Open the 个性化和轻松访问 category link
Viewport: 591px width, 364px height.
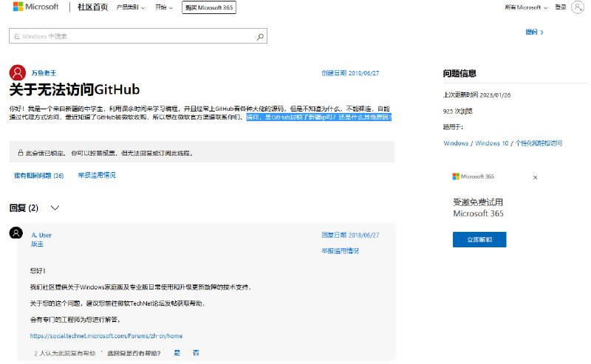pos(539,143)
